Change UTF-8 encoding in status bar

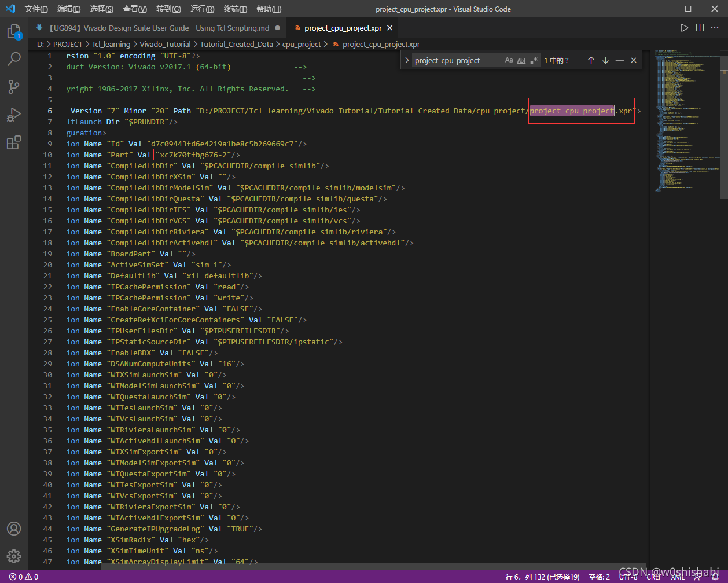tap(628, 577)
